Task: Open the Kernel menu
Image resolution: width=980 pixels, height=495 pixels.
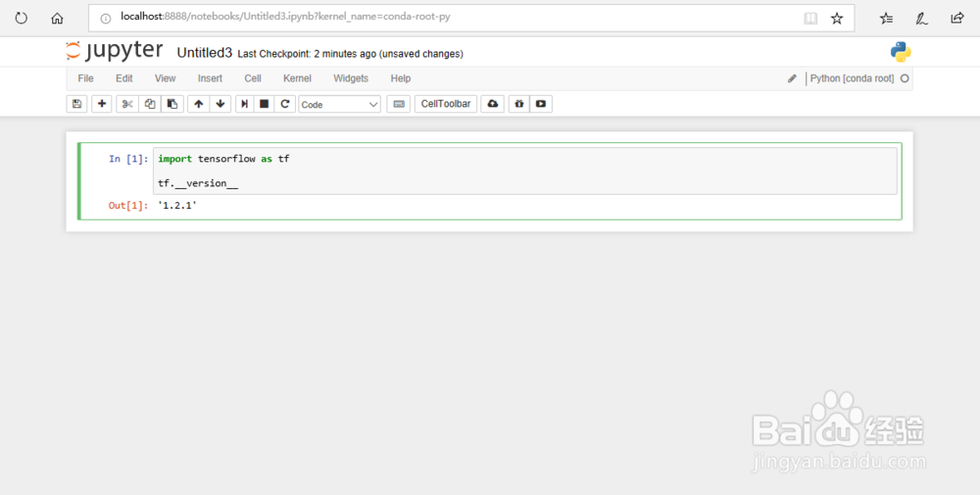Action: pyautogui.click(x=297, y=78)
